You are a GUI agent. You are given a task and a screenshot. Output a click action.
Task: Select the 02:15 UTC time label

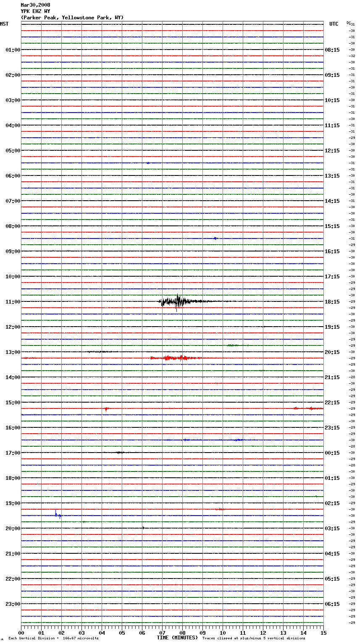pos(332,503)
